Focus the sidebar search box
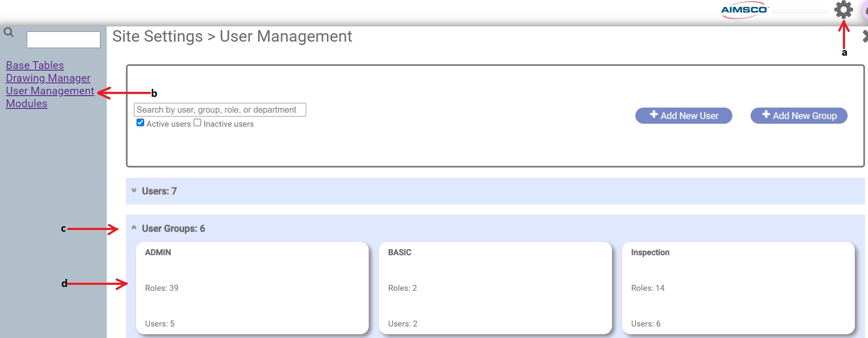 [63, 40]
